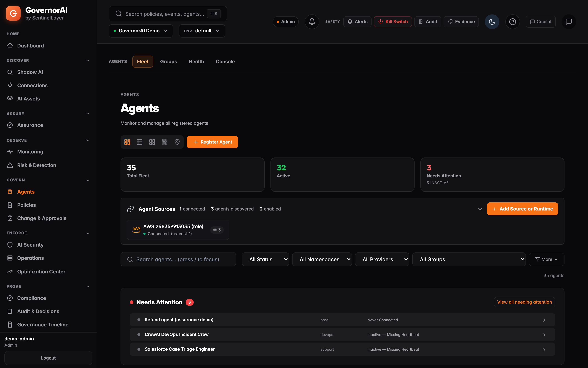Collapse the Prove sidebar section
This screenshot has height=368, width=588.
pos(88,286)
